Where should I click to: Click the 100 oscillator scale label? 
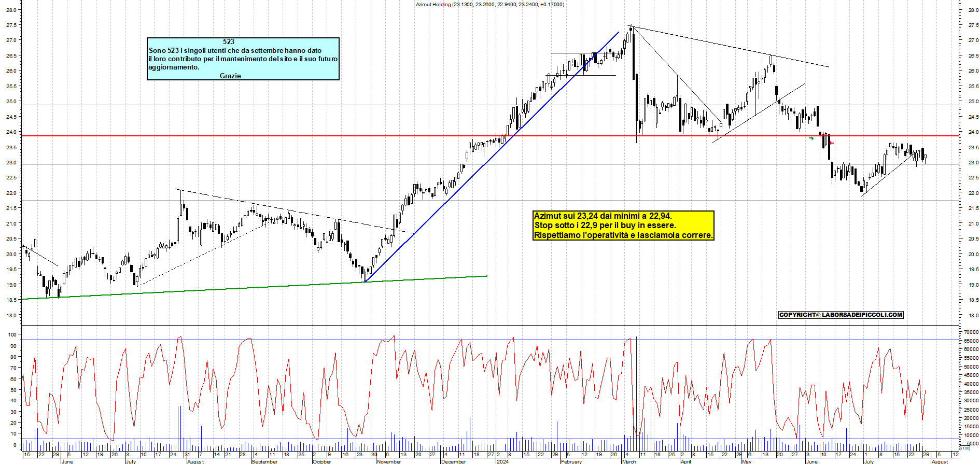[x=12, y=335]
